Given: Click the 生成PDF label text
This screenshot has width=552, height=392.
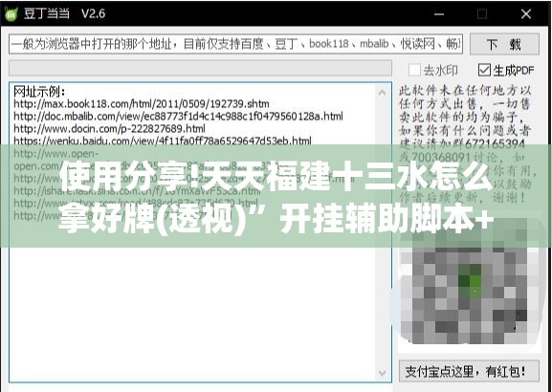Looking at the screenshot, I should tap(514, 71).
